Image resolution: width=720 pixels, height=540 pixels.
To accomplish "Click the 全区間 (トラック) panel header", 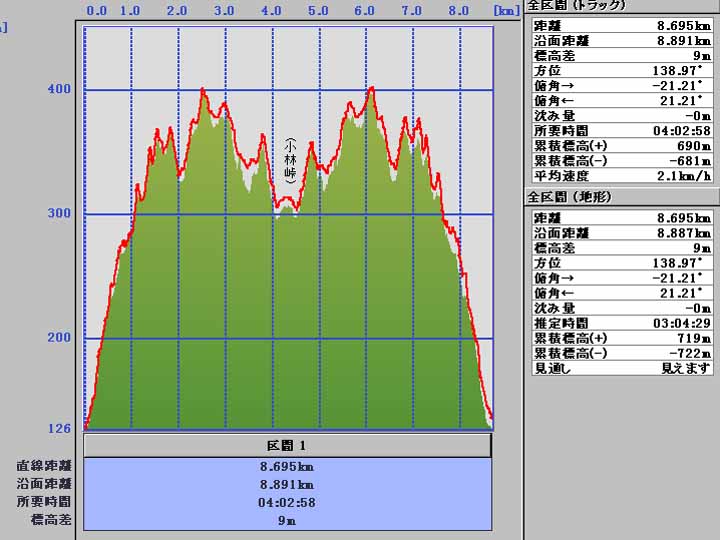I will coord(576,5).
